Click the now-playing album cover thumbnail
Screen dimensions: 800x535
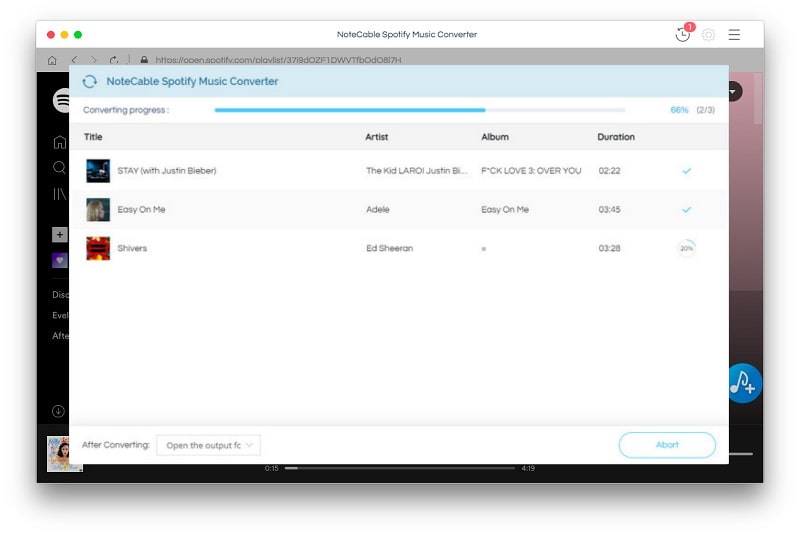tap(58, 454)
